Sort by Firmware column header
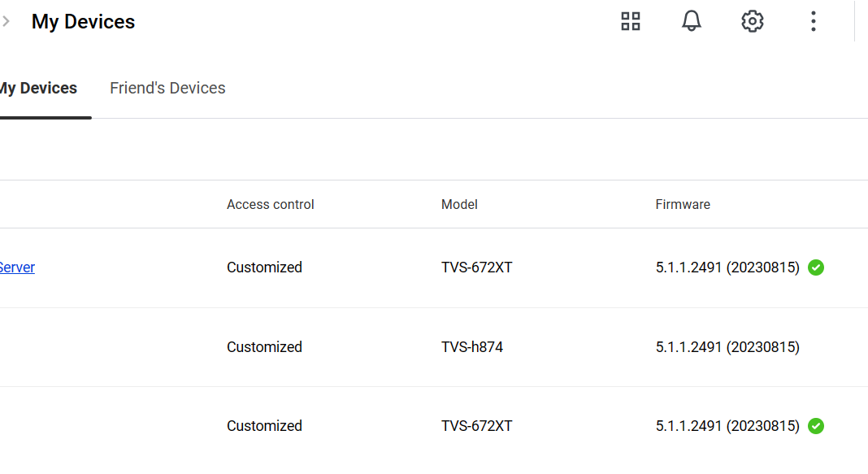The height and width of the screenshot is (474, 868). coord(683,204)
